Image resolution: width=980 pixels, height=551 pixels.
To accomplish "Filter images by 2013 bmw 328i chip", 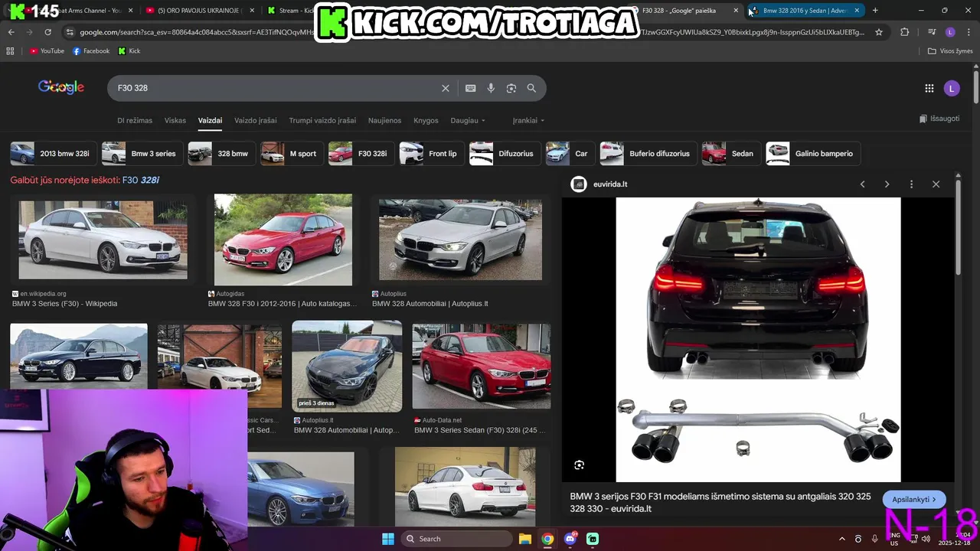I will [53, 154].
